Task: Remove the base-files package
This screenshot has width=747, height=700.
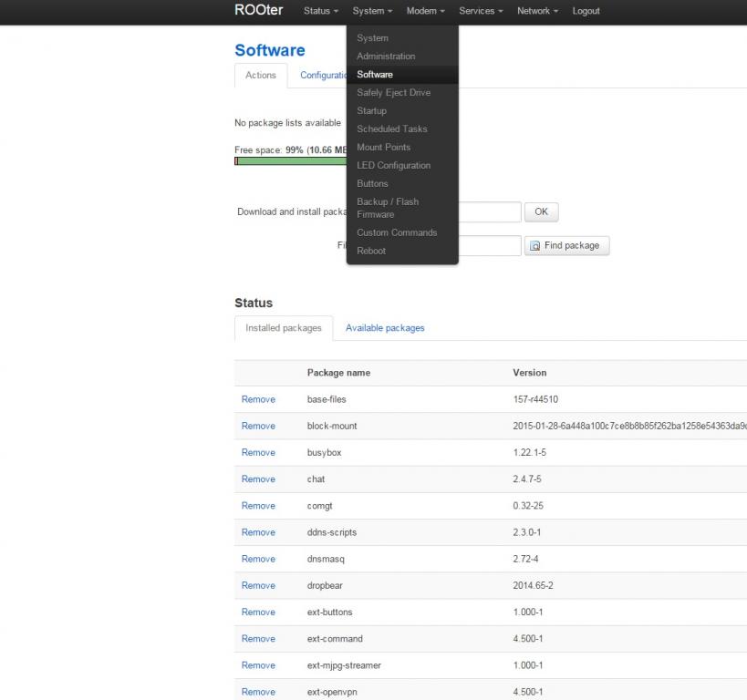Action: (258, 399)
